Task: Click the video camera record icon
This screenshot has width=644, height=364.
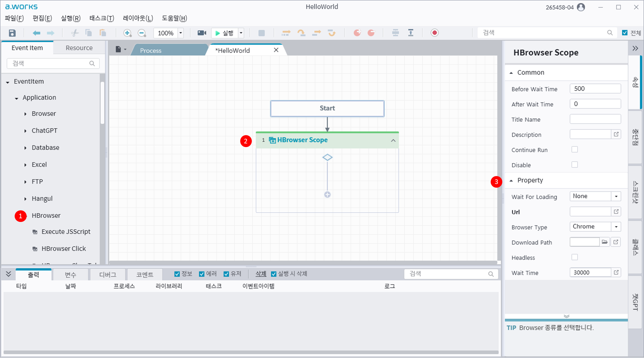Action: click(202, 33)
